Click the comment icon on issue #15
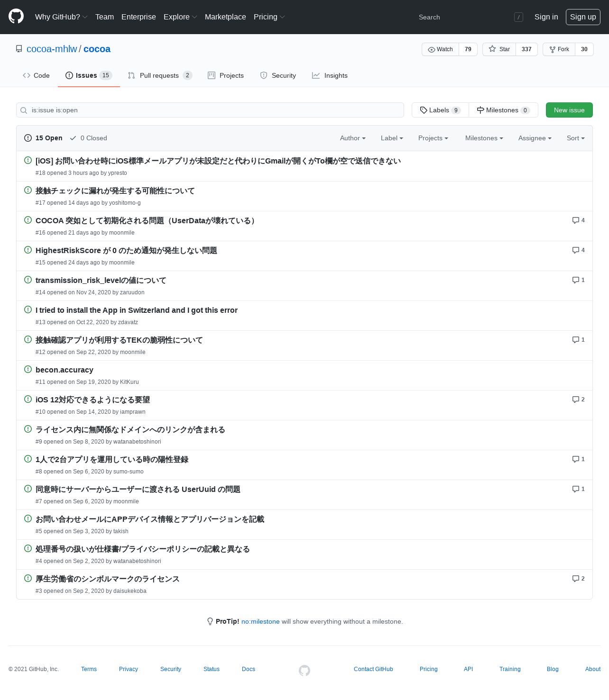Screen dimensions: 609x700 575,250
